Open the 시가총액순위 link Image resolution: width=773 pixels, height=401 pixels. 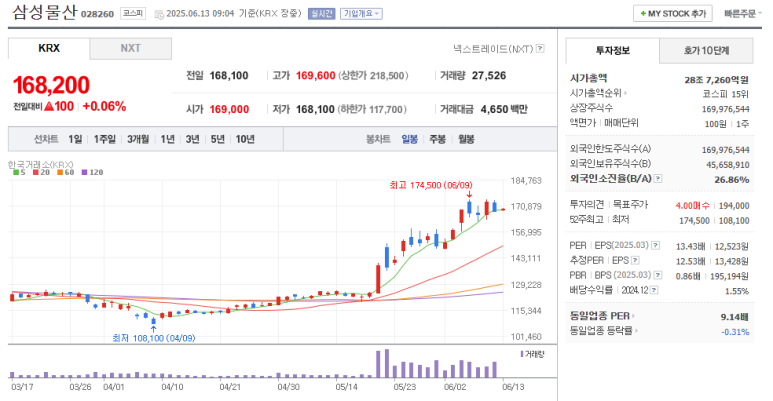[598, 93]
